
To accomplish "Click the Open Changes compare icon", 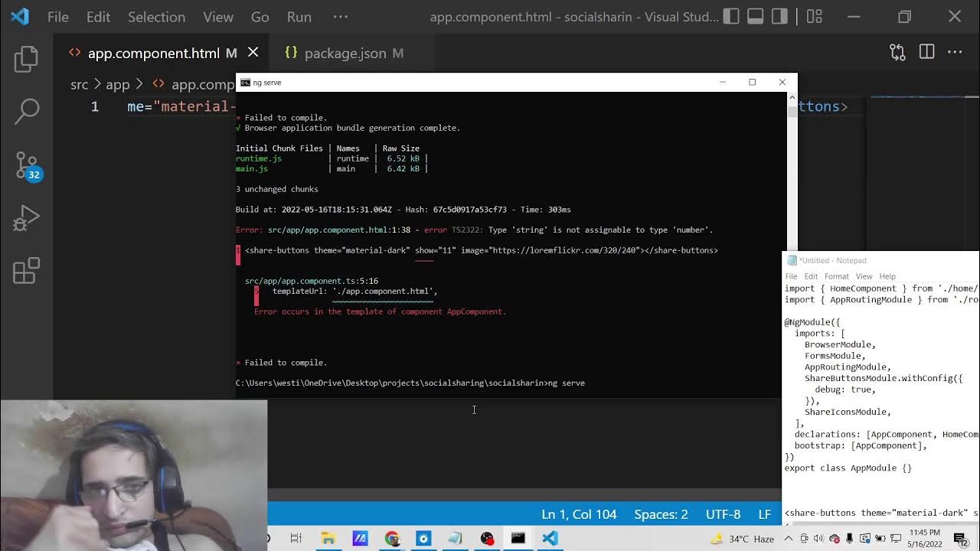I will tap(897, 52).
